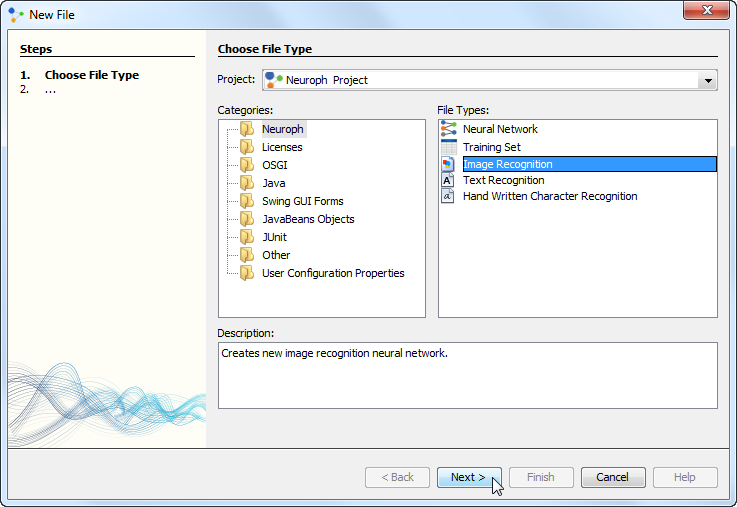The image size is (737, 507).
Task: Select the Swing GUI Forms category
Action: (302, 201)
